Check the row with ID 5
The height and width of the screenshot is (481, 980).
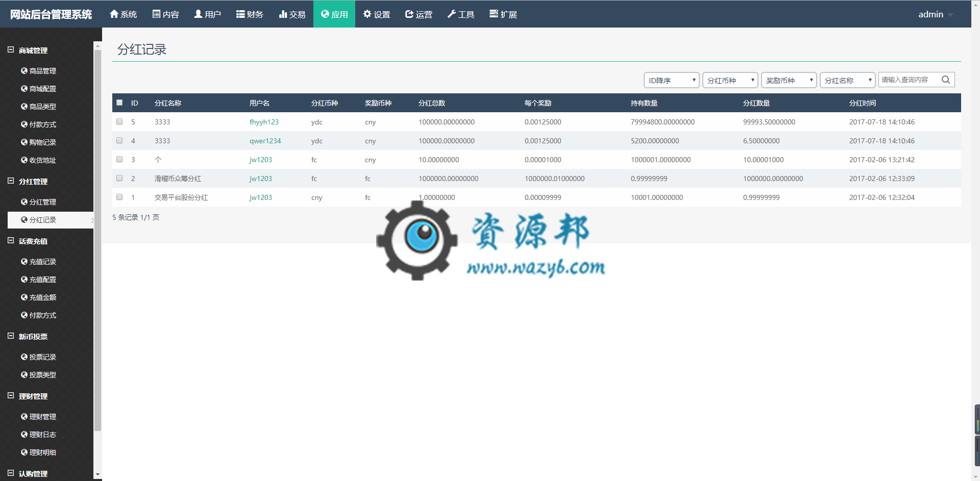pos(119,121)
